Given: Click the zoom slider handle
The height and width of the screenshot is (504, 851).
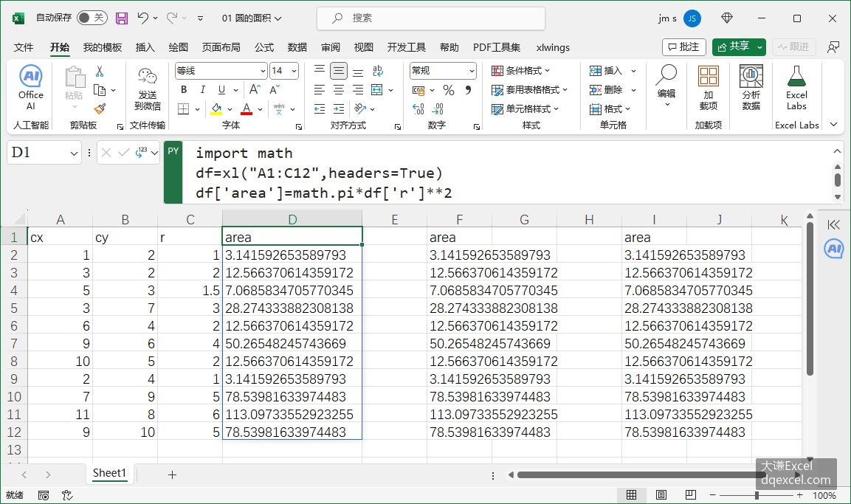Looking at the screenshot, I should click(x=757, y=495).
